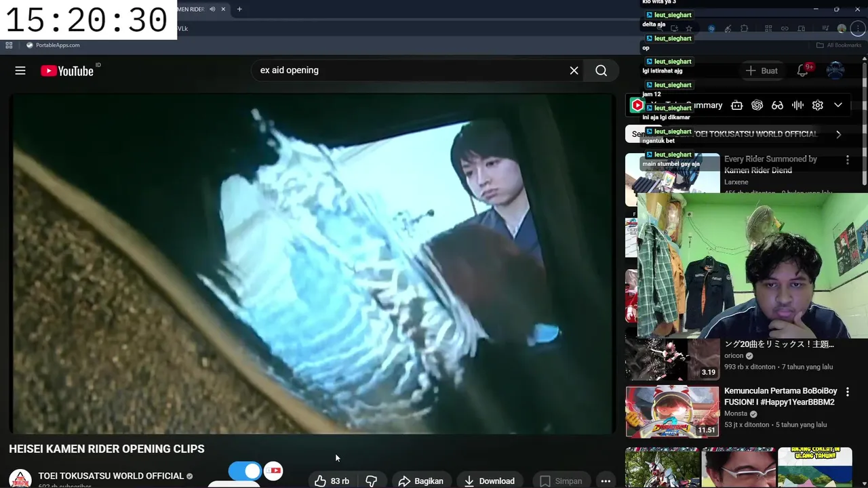Open options for the Kamen Rider Diend video
The image size is (868, 488).
click(847, 160)
